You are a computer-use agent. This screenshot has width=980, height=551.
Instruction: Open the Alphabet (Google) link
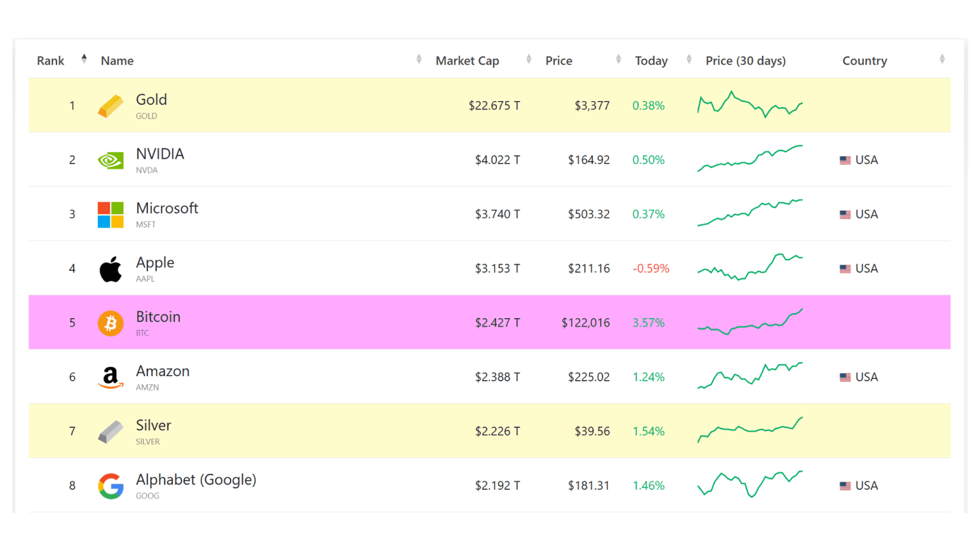pos(196,480)
